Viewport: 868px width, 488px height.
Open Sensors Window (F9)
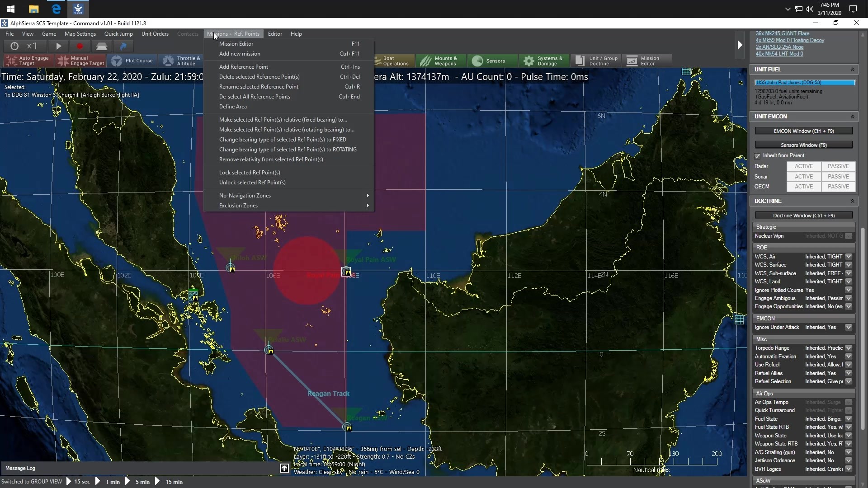[804, 145]
